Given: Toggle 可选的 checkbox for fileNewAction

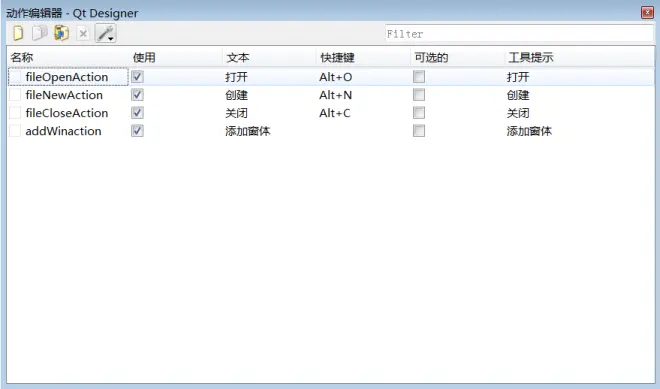Looking at the screenshot, I should [x=419, y=95].
